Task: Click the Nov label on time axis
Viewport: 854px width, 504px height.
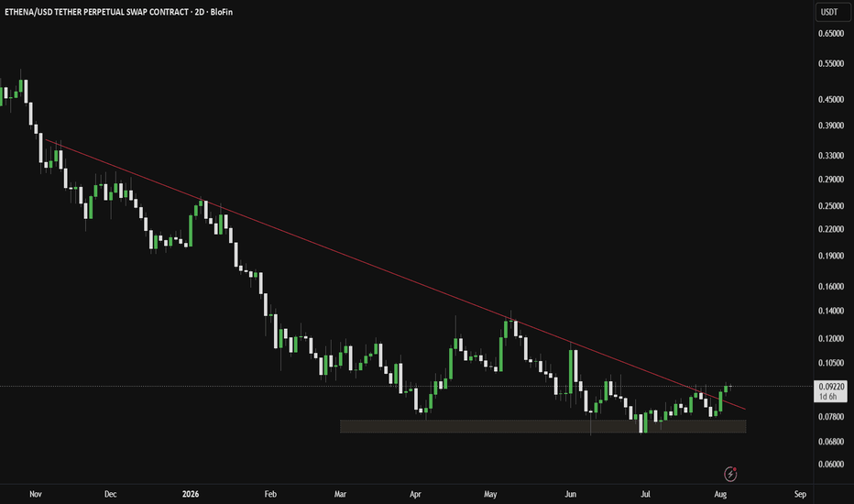Action: coord(36,494)
